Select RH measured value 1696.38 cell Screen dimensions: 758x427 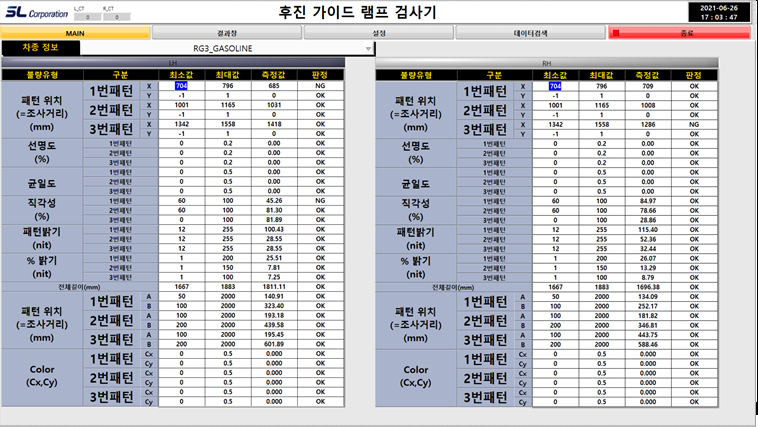coord(647,286)
